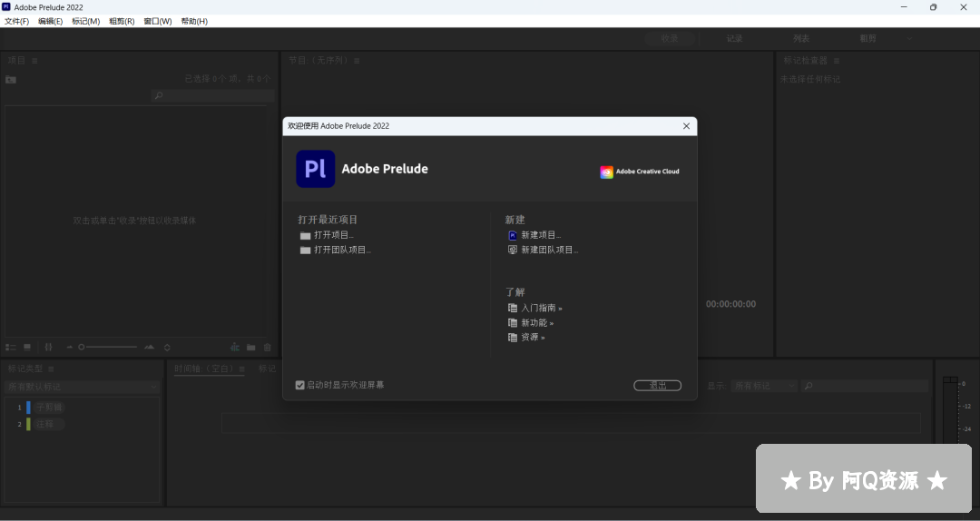Screen dimensions: 980x521
Task: Open the 标记类型 panel menu icon
Action: coord(51,369)
